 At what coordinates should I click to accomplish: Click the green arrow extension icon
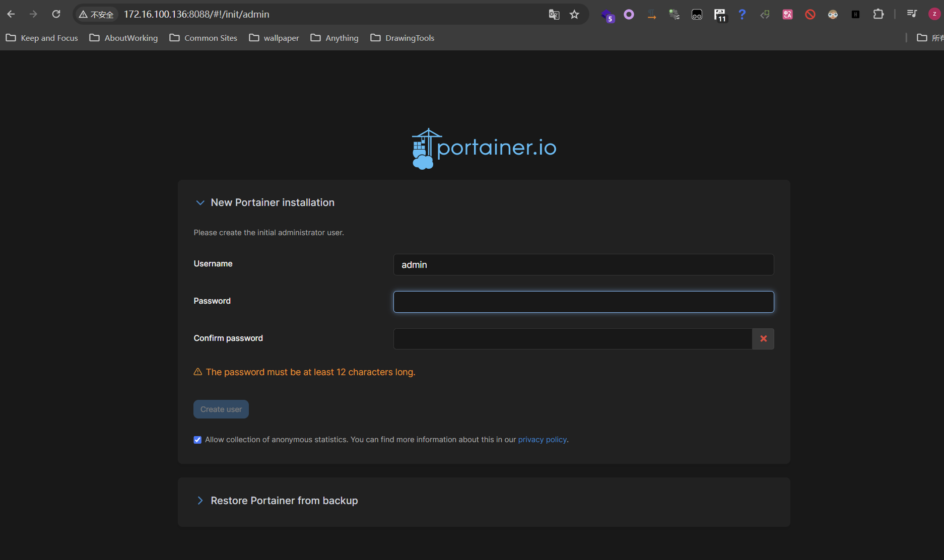pos(765,15)
